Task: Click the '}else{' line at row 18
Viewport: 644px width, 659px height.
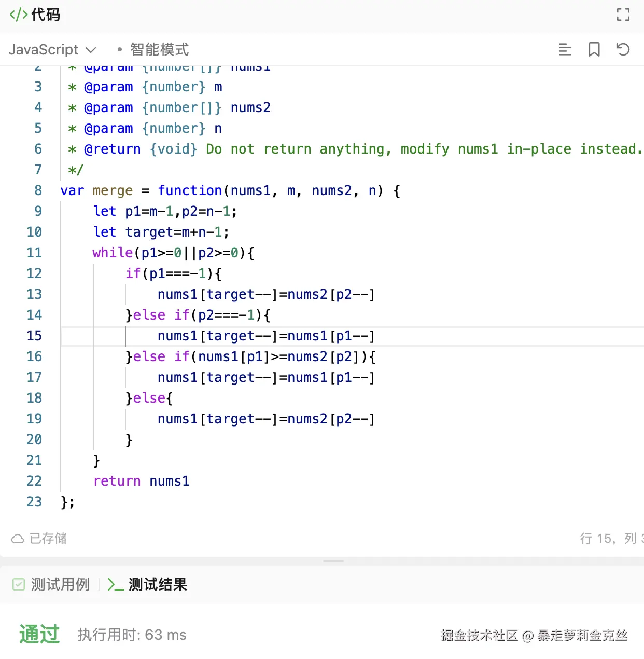Action: point(149,398)
